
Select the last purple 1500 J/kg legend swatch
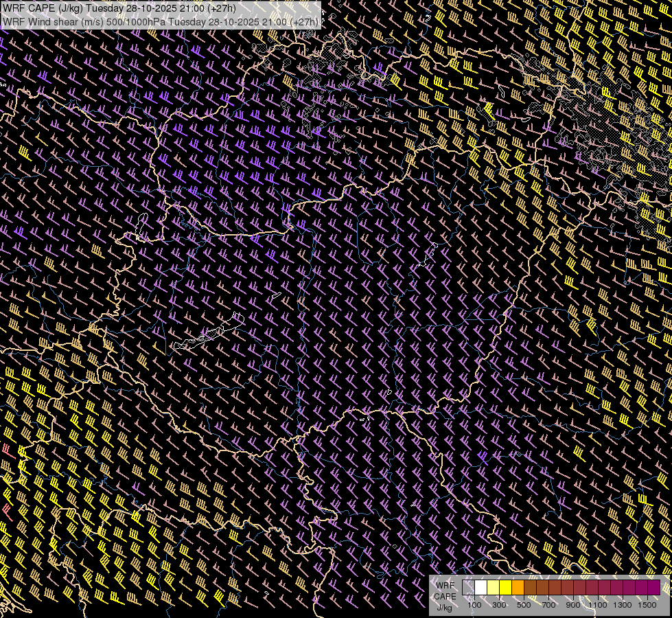point(654,588)
